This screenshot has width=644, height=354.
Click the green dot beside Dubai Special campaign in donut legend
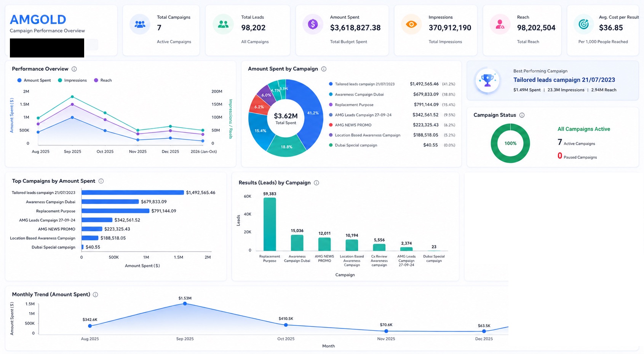coord(331,145)
